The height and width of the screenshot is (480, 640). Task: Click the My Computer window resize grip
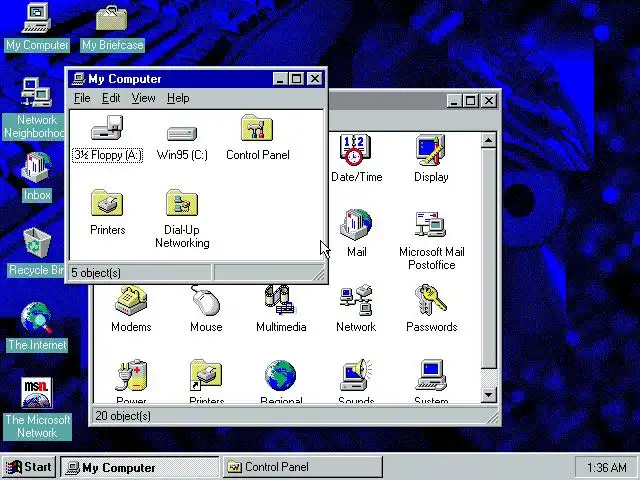tap(320, 275)
